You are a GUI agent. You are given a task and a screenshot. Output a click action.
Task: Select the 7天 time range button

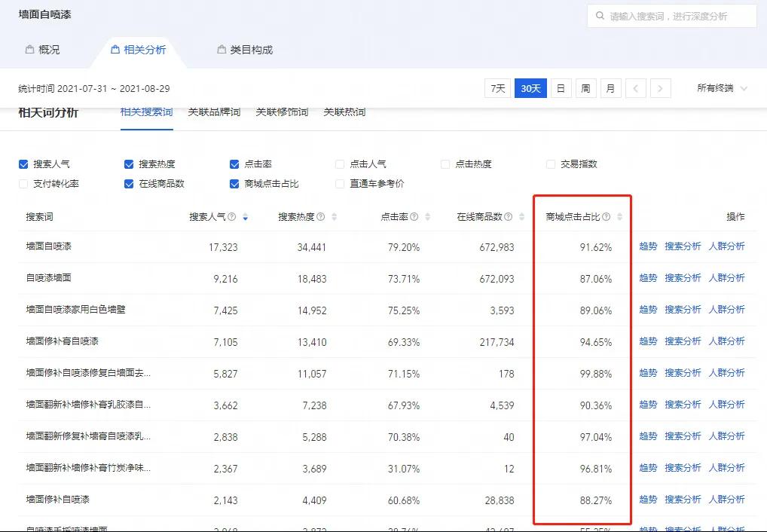[497, 88]
